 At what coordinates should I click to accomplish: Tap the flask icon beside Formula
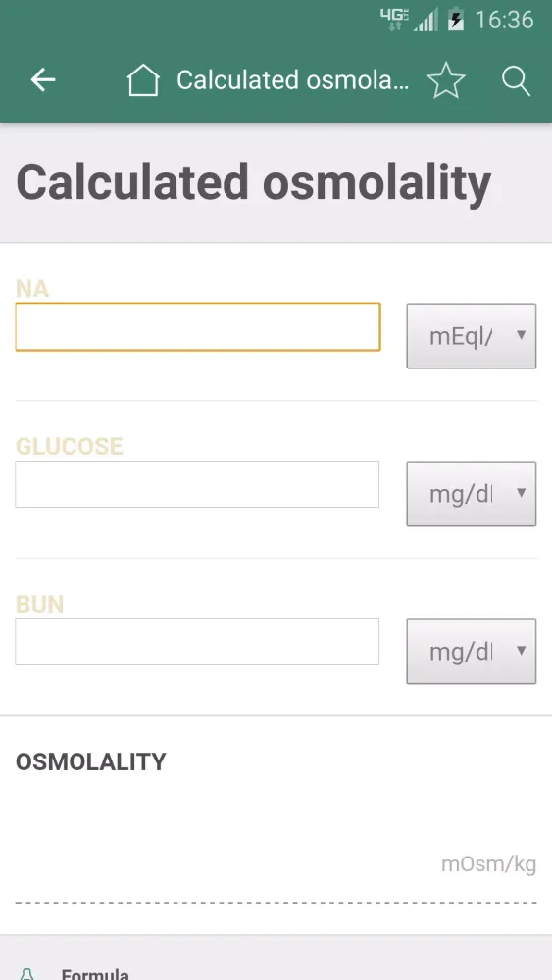pos(26,974)
